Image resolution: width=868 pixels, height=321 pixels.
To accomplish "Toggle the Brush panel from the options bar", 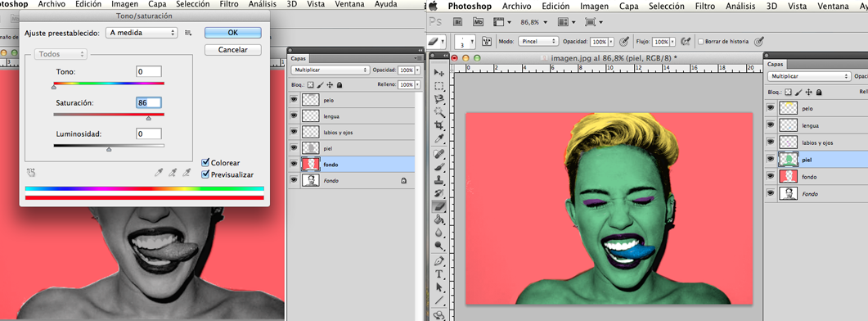I will point(487,42).
